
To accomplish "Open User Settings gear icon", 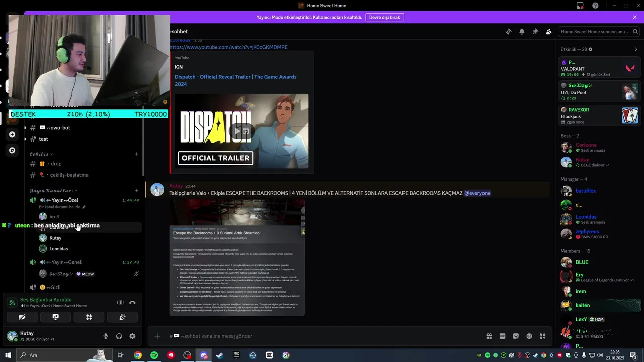I will (x=132, y=336).
